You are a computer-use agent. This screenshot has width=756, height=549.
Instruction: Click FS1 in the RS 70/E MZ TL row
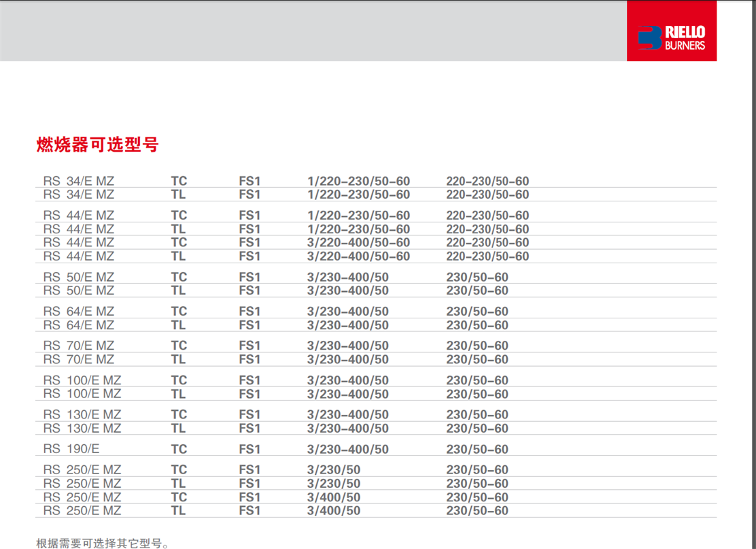250,359
